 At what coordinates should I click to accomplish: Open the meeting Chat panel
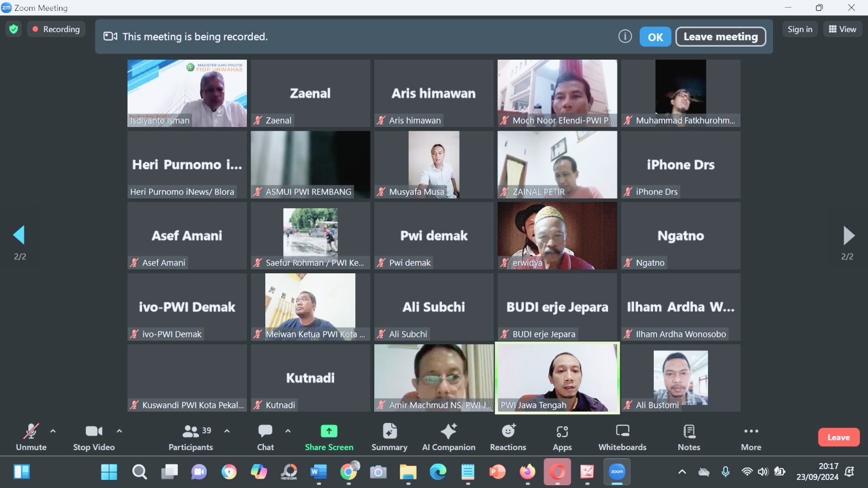click(265, 437)
